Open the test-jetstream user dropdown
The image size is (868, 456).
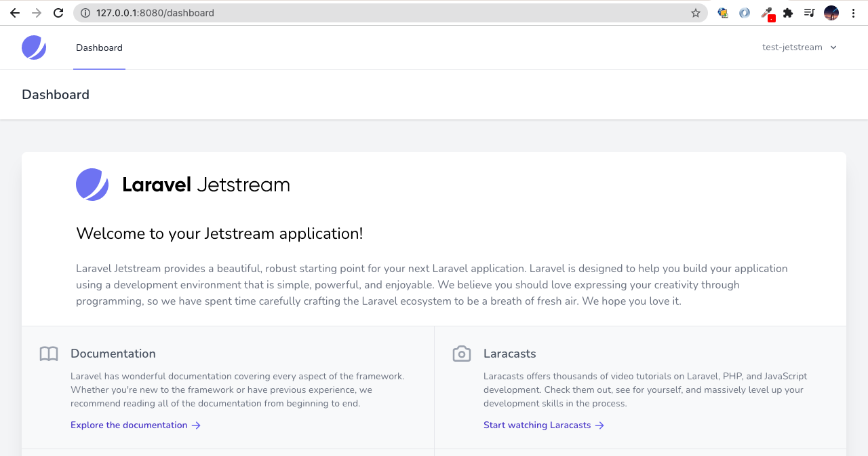[800, 47]
